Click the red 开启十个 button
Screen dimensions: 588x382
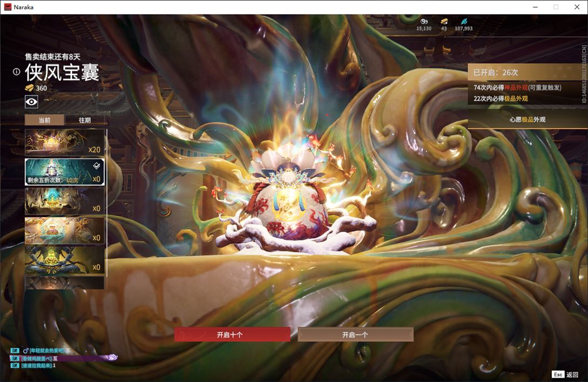point(232,334)
